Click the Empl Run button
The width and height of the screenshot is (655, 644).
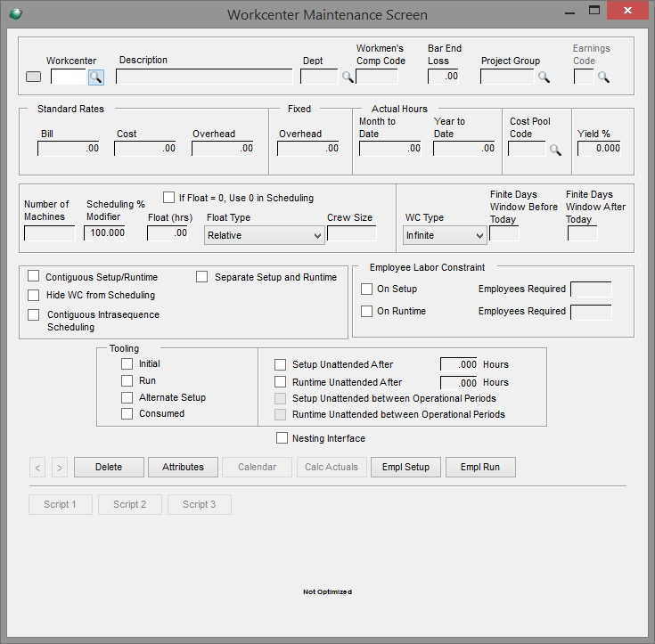coord(480,467)
